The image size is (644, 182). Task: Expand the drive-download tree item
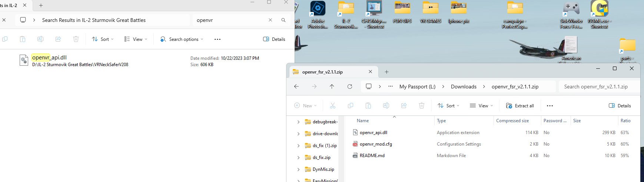pos(298,134)
